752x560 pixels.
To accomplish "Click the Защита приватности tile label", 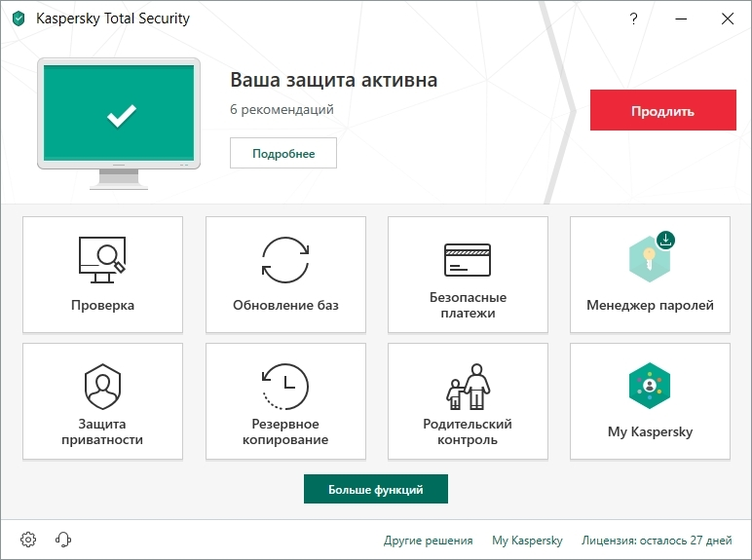I will pyautogui.click(x=102, y=431).
